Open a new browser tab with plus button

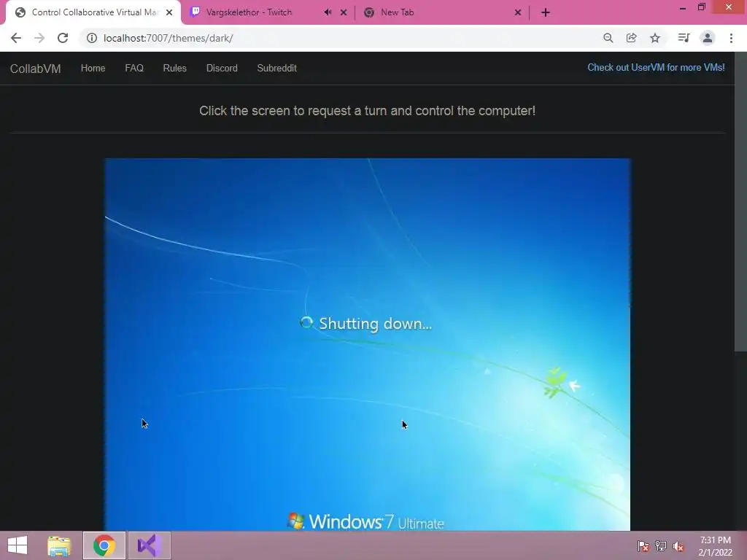[x=546, y=12]
